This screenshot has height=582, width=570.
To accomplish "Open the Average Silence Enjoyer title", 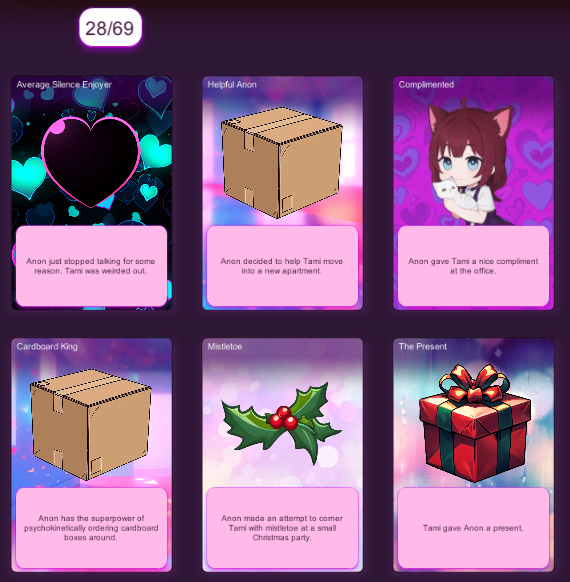I will point(64,85).
